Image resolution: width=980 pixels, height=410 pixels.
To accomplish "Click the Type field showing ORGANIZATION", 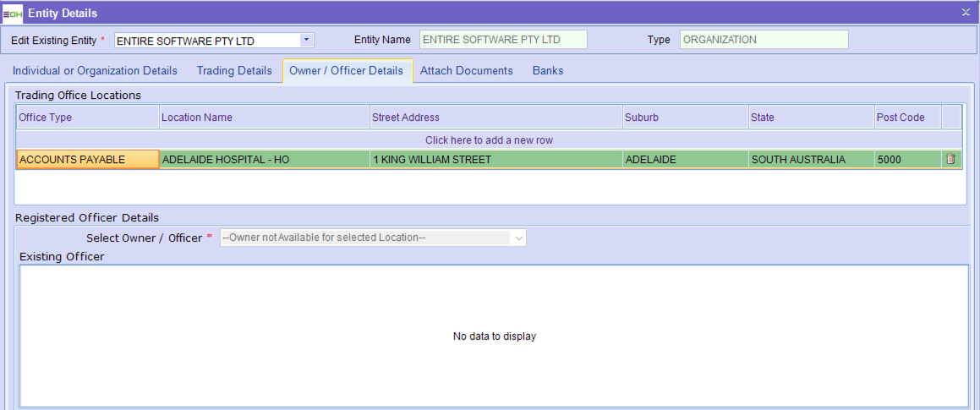I will (x=763, y=40).
